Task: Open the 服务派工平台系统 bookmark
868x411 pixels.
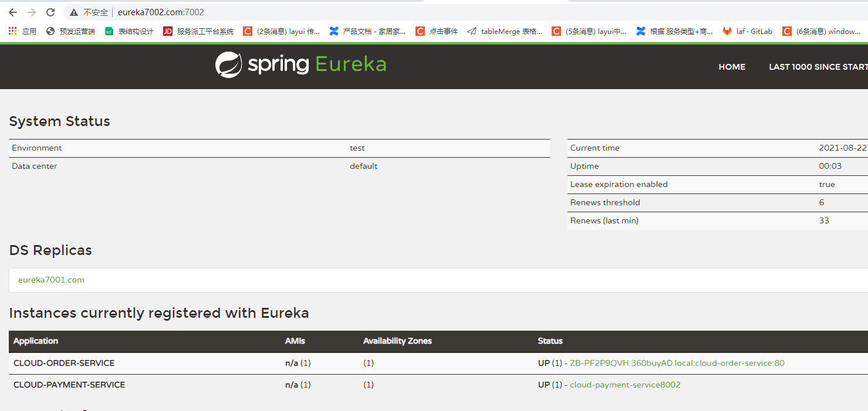Action: (x=198, y=31)
